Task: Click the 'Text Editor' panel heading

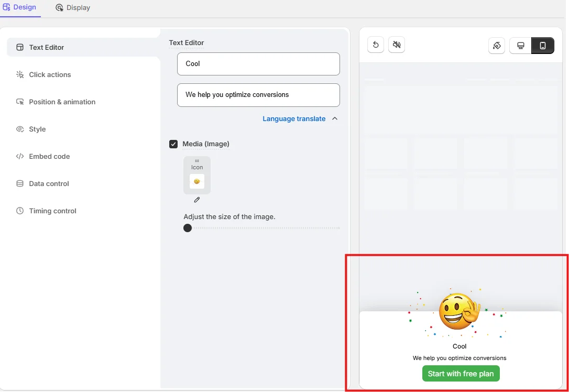Action: point(187,43)
